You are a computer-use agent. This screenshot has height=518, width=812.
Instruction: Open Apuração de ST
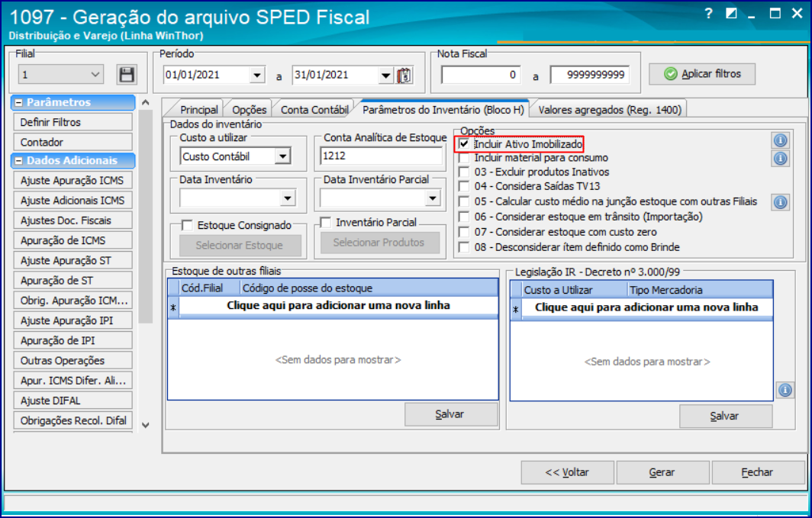click(x=72, y=281)
